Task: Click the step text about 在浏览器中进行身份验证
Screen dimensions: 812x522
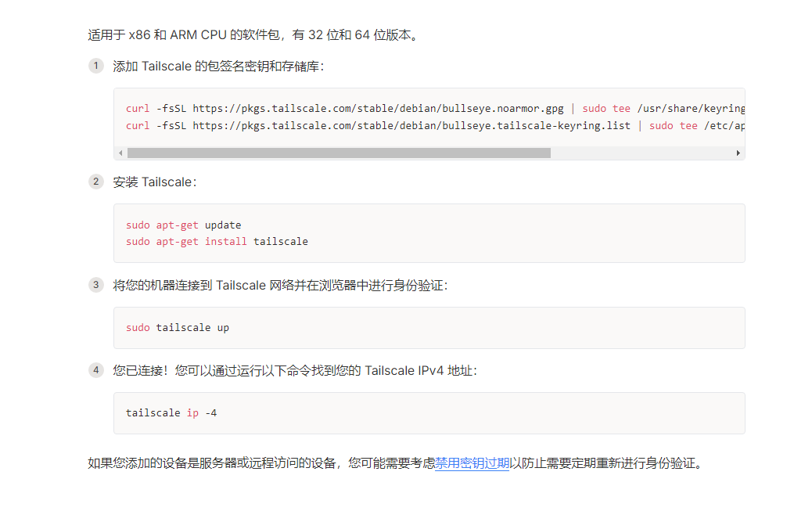Action: pyautogui.click(x=280, y=286)
